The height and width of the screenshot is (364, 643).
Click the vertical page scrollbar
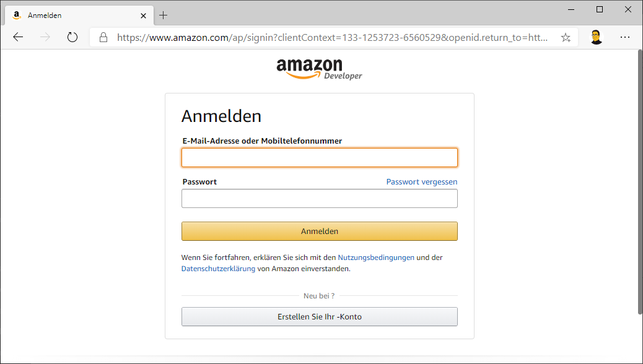(x=640, y=180)
